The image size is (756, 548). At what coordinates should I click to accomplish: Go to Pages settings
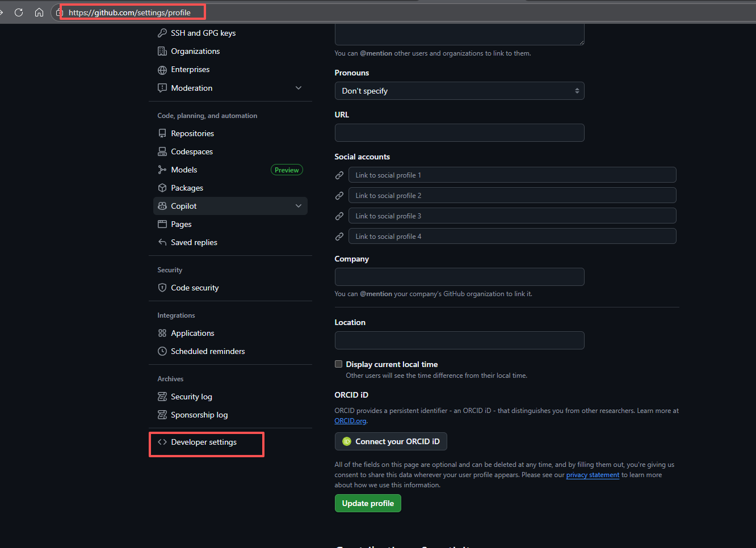click(181, 224)
